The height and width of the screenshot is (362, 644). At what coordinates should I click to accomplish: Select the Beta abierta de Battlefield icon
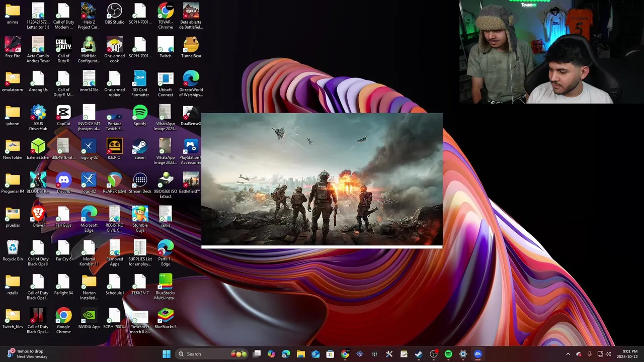(x=191, y=16)
